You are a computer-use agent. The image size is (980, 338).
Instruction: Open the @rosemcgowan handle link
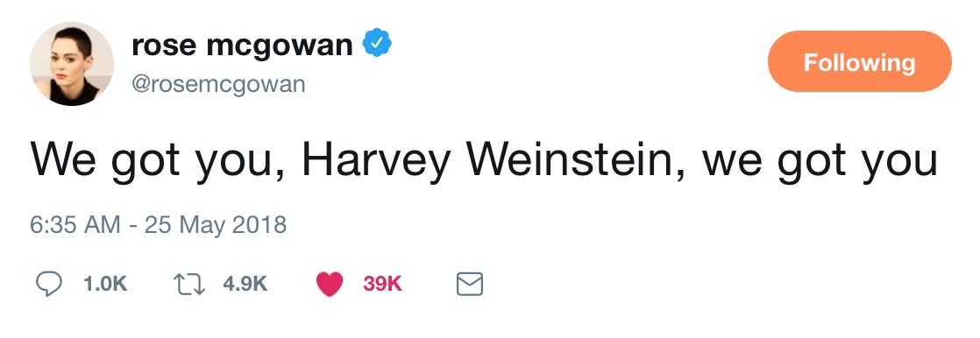(218, 83)
